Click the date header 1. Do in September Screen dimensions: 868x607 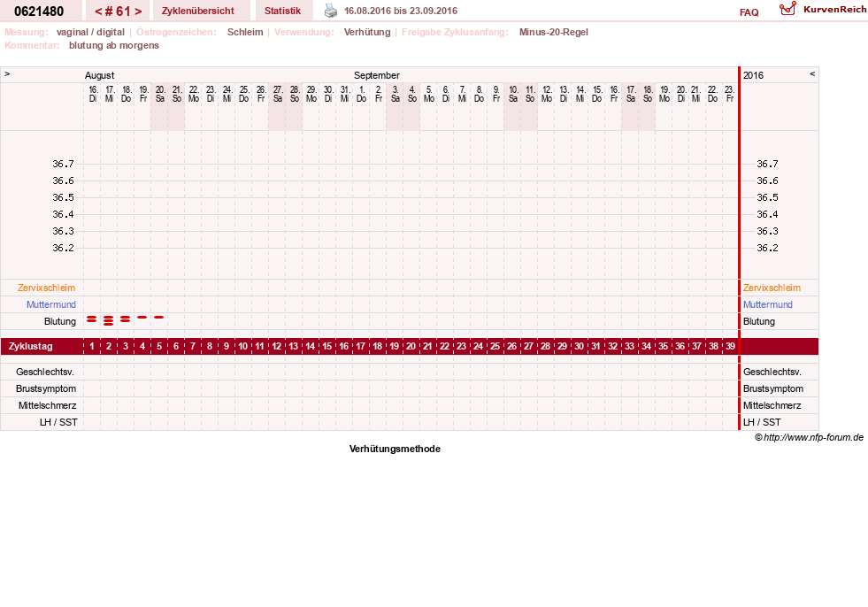[362, 94]
